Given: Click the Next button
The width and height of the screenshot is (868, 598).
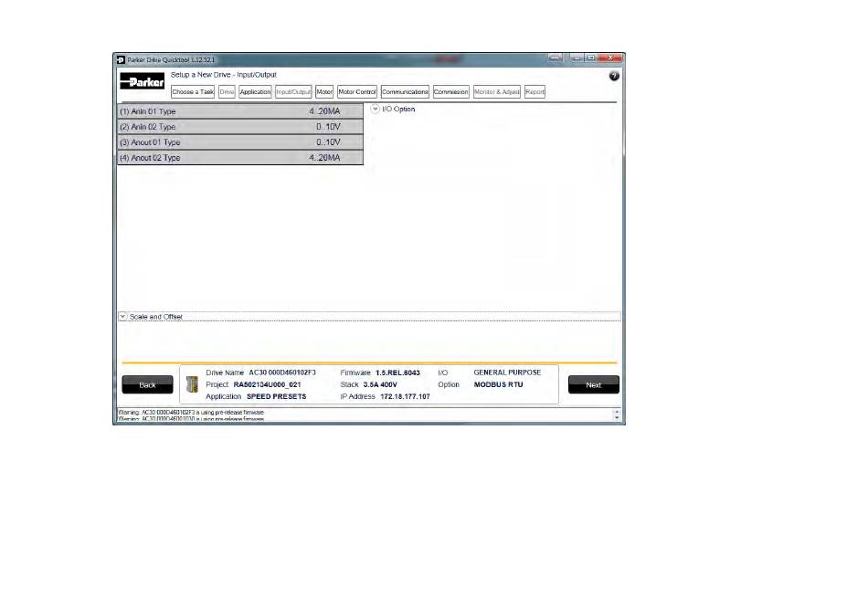Looking at the screenshot, I should click(593, 384).
